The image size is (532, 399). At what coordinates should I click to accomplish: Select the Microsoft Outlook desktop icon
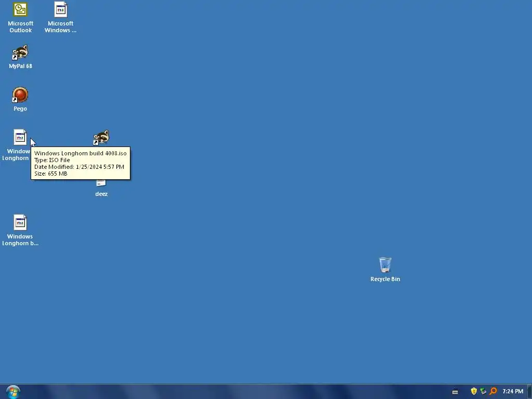[20, 9]
